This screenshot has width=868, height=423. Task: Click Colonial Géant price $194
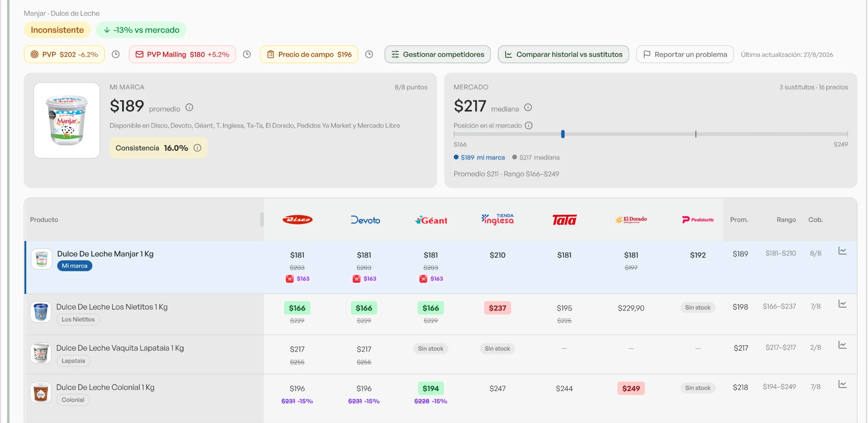tap(431, 388)
